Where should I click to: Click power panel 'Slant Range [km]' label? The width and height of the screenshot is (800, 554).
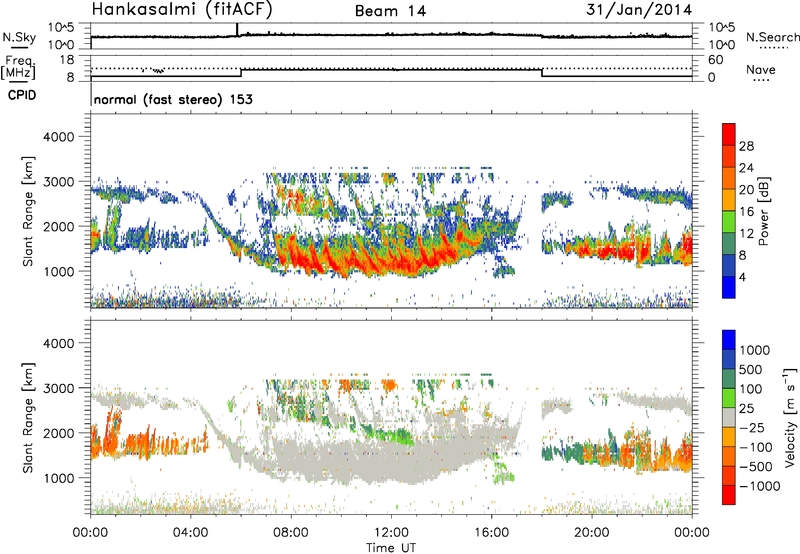(28, 211)
